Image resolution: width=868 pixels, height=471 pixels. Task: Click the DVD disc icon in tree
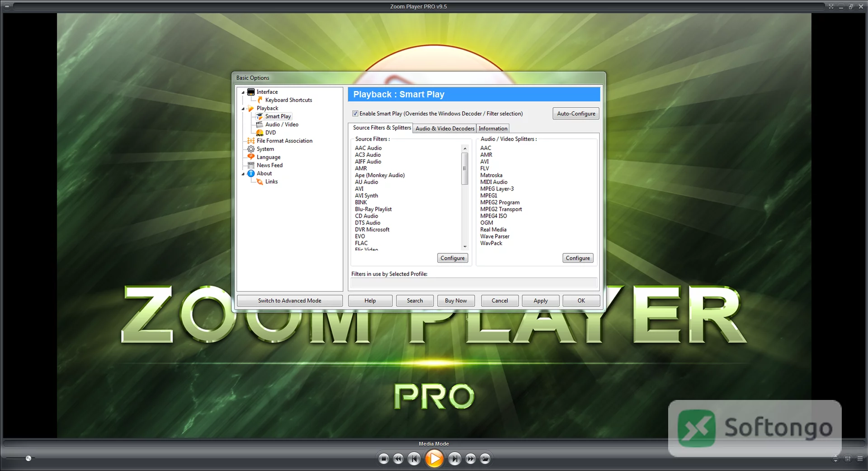tap(260, 133)
